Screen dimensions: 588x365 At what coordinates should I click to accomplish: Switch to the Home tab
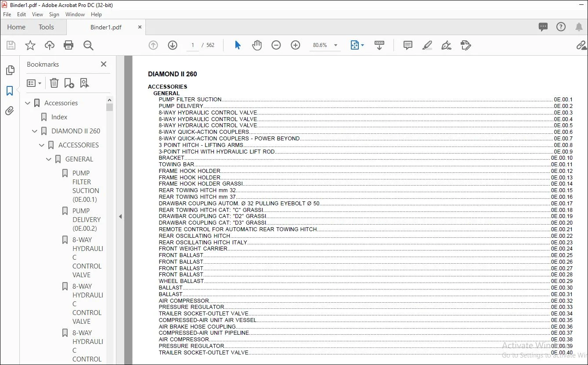coord(16,27)
